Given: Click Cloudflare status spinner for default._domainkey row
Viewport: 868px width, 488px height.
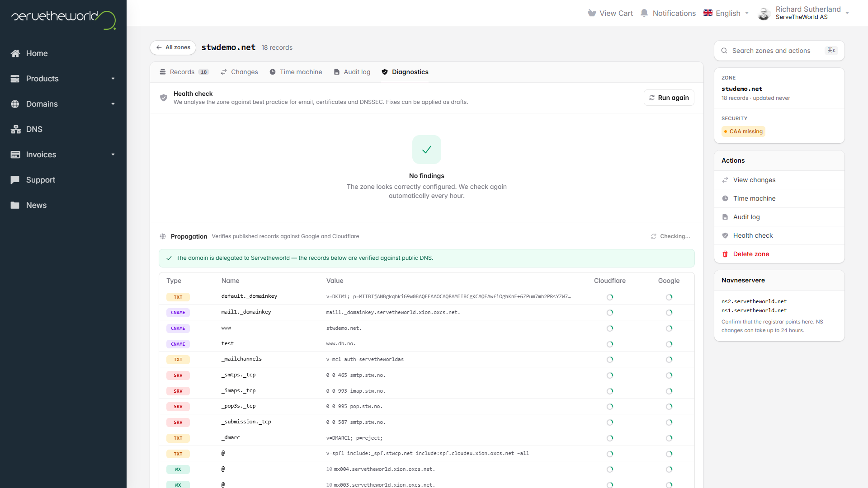Looking at the screenshot, I should pos(610,297).
